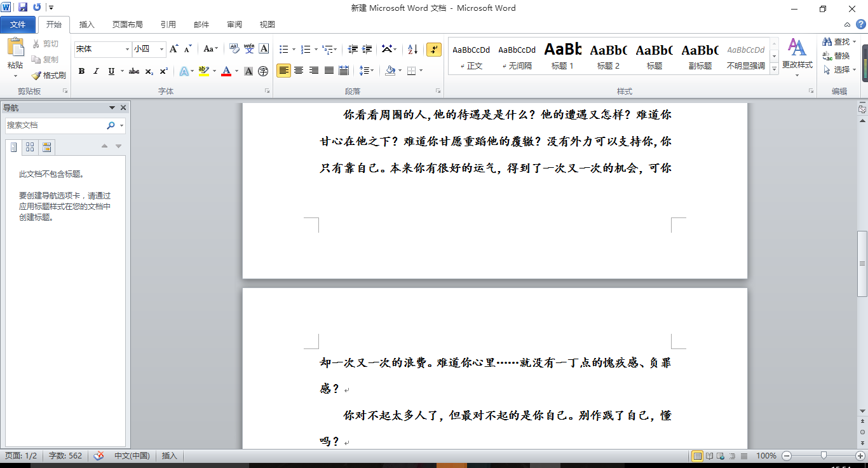Click the Character Border icon
The image size is (868, 468).
tap(264, 49)
